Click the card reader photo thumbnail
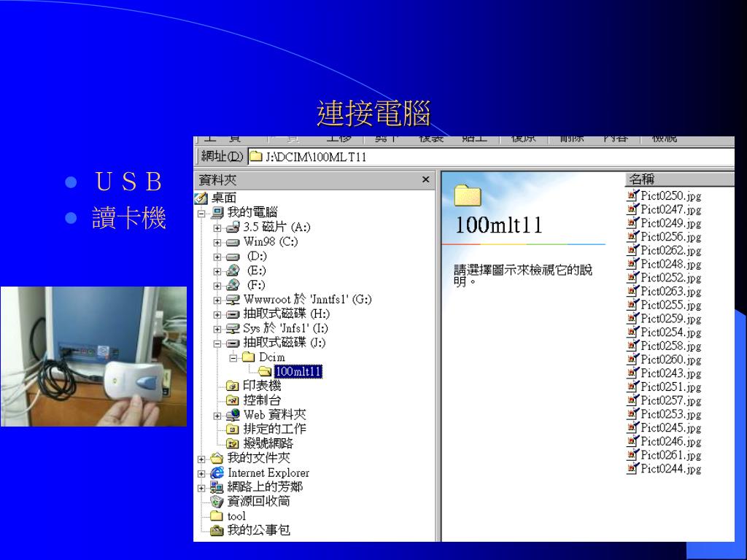Viewport: 747px width, 560px height. coord(93,356)
